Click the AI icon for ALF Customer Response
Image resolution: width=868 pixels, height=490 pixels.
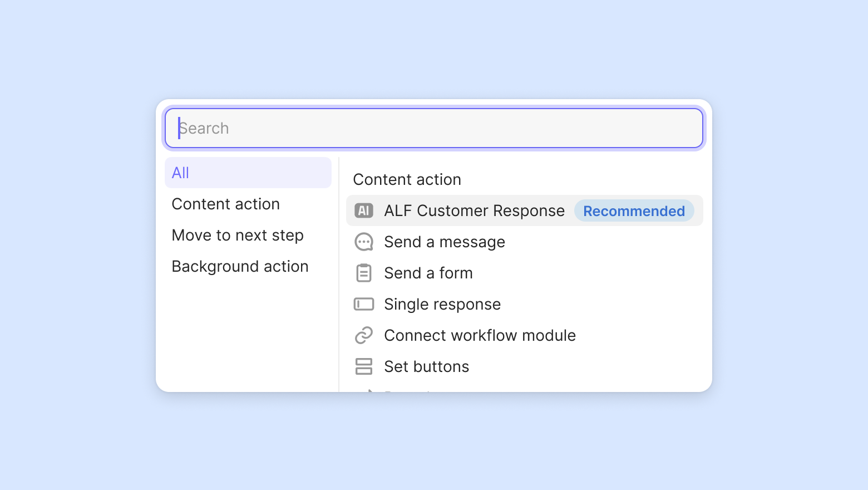click(364, 210)
